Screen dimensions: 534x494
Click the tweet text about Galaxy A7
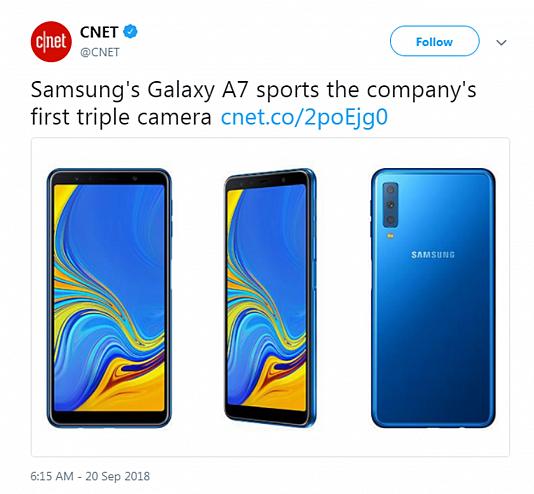[253, 103]
